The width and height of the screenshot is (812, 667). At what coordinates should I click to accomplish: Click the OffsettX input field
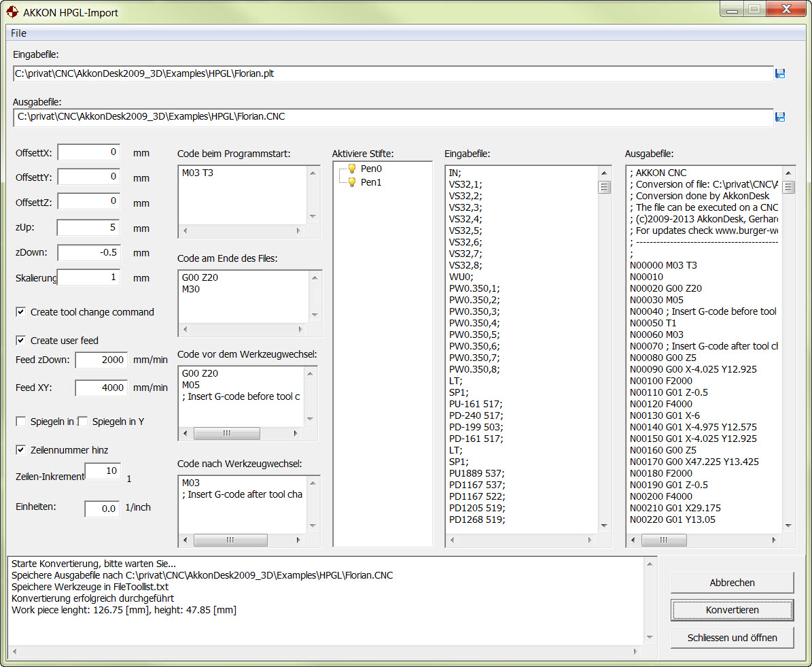point(88,152)
